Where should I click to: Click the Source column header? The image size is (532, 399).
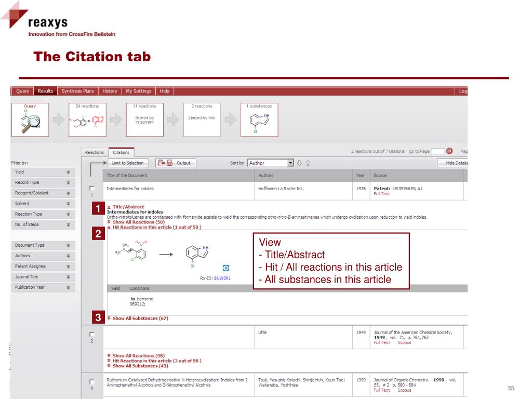[x=417, y=176]
